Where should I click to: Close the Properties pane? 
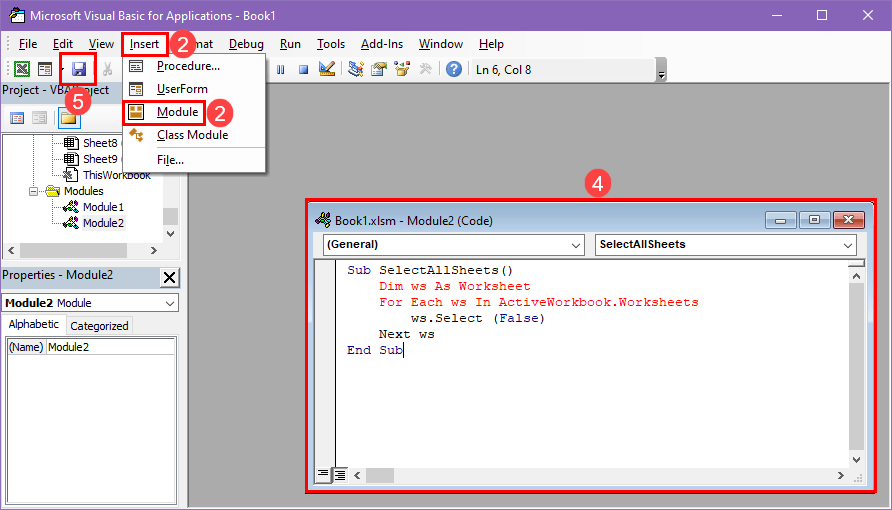(x=170, y=277)
